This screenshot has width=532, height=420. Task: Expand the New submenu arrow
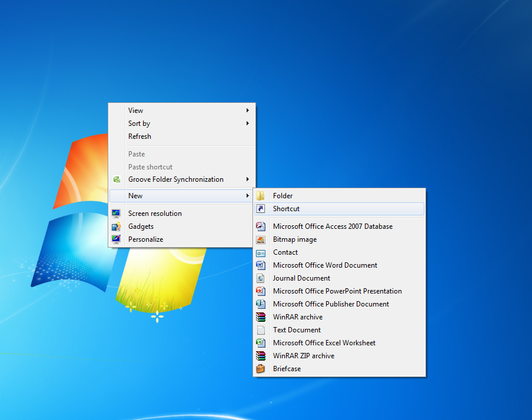(x=248, y=196)
